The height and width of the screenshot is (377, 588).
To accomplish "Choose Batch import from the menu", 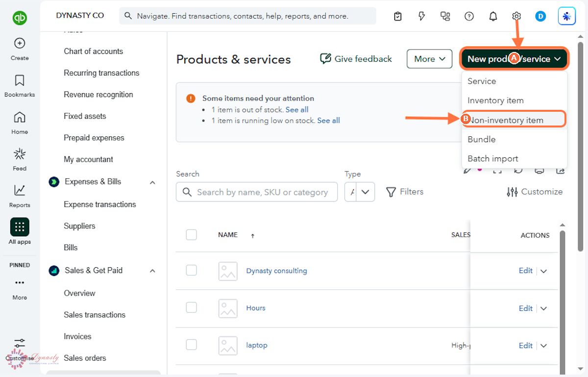I will (x=514, y=159).
